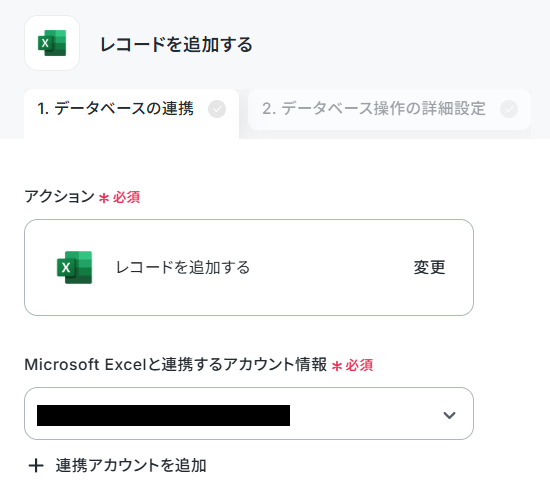Switch to 1. データベースの連携 tab
The image size is (550, 493).
132,109
